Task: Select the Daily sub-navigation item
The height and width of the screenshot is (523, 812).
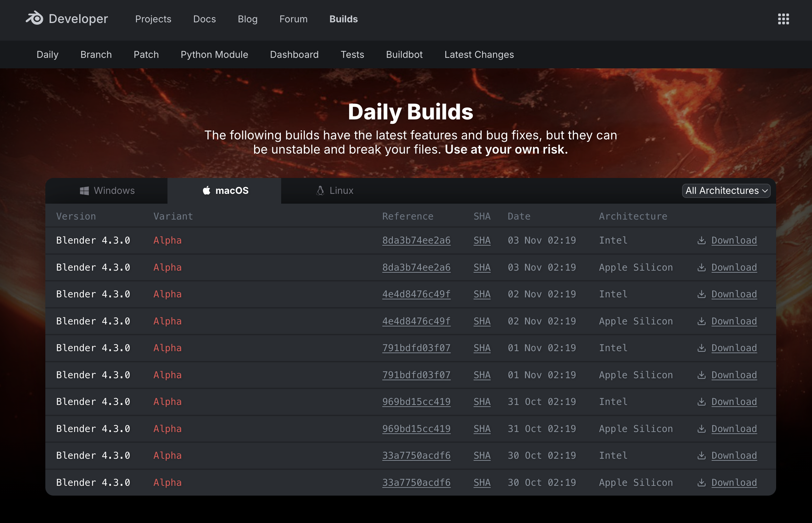Action: tap(48, 55)
